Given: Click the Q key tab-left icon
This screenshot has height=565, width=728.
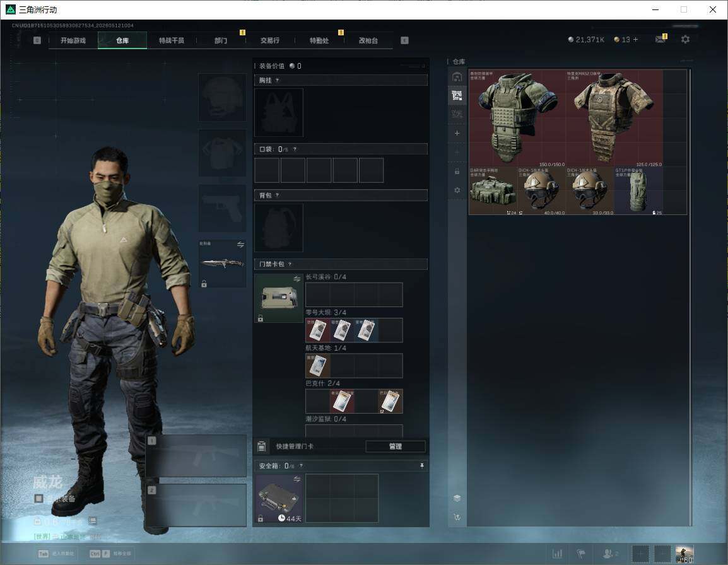Looking at the screenshot, I should [37, 40].
